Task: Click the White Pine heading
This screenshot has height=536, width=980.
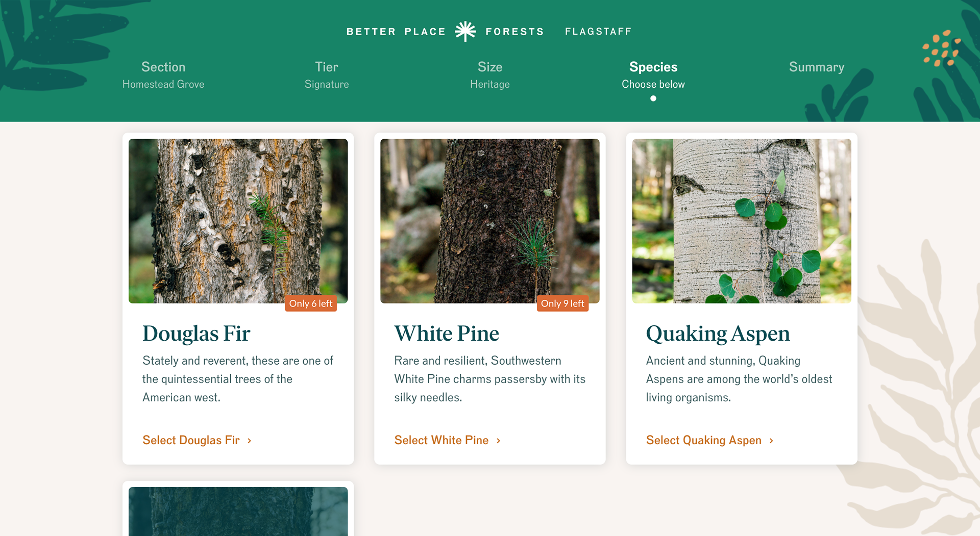Action: (x=447, y=334)
